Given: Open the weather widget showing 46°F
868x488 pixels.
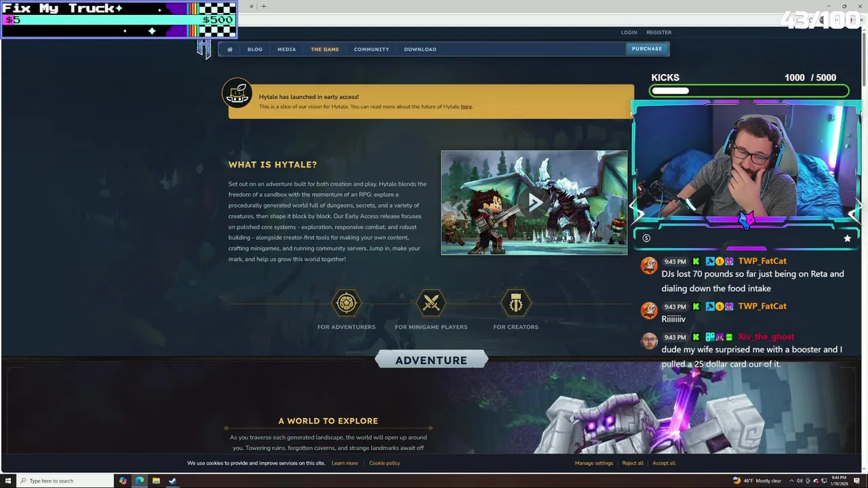Looking at the screenshot, I should (x=757, y=481).
